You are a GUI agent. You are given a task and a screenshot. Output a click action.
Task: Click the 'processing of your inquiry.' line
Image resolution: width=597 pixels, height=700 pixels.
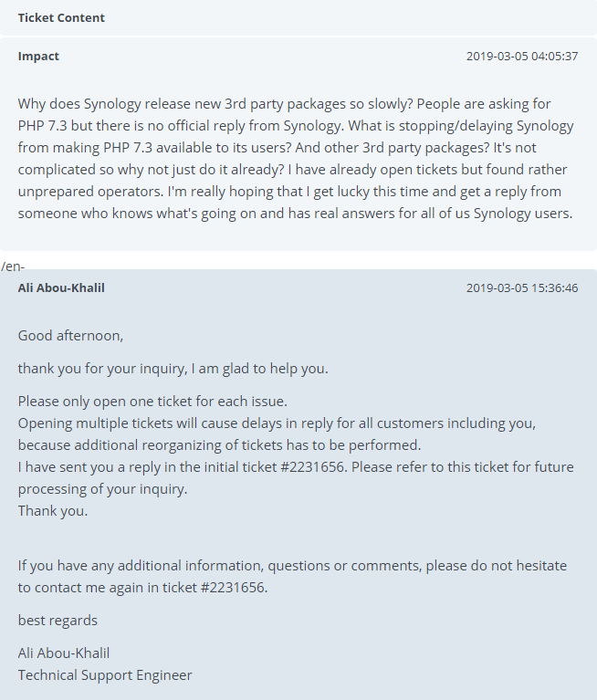click(102, 489)
